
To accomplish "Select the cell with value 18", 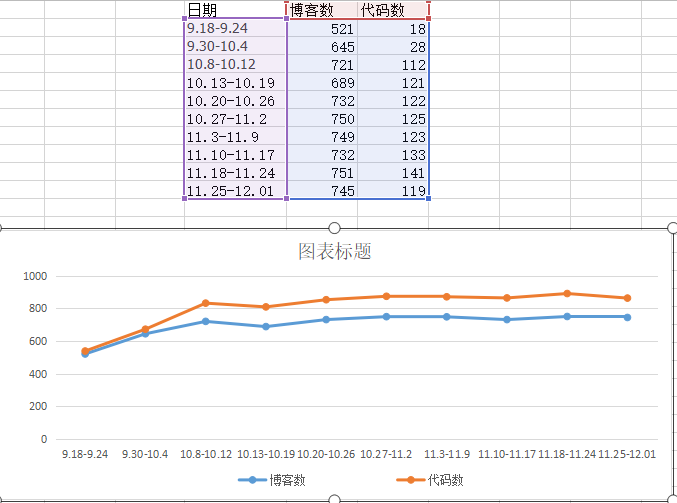I will click(393, 28).
